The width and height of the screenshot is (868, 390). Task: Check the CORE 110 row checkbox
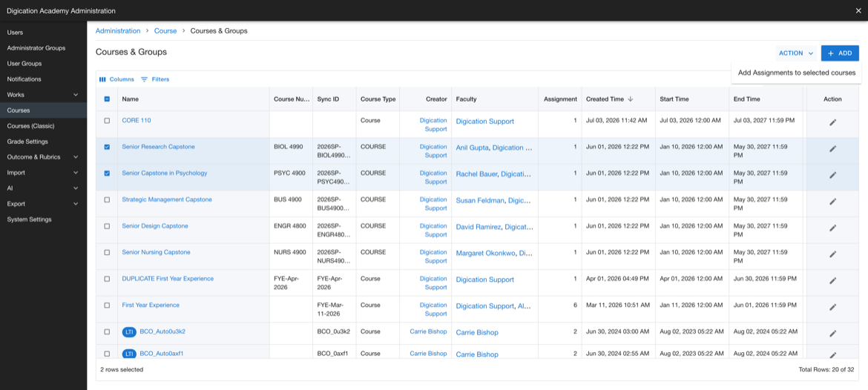[x=107, y=121]
